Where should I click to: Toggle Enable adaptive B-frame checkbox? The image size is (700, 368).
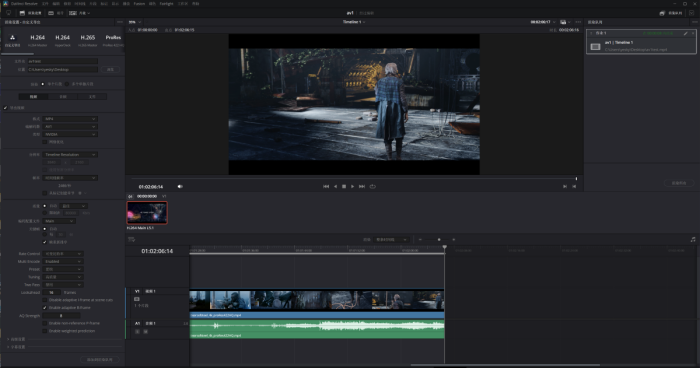point(45,308)
